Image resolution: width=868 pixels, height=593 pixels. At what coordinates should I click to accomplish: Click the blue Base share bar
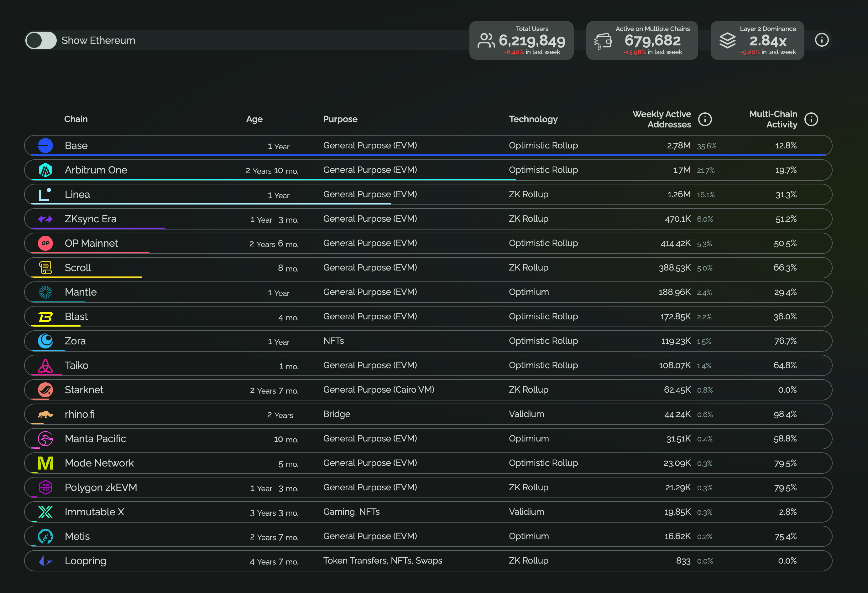[x=428, y=155]
